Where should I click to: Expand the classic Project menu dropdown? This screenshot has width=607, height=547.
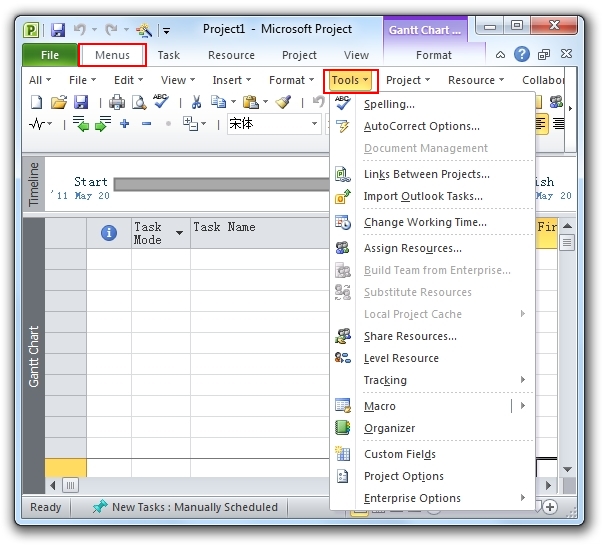tap(408, 80)
